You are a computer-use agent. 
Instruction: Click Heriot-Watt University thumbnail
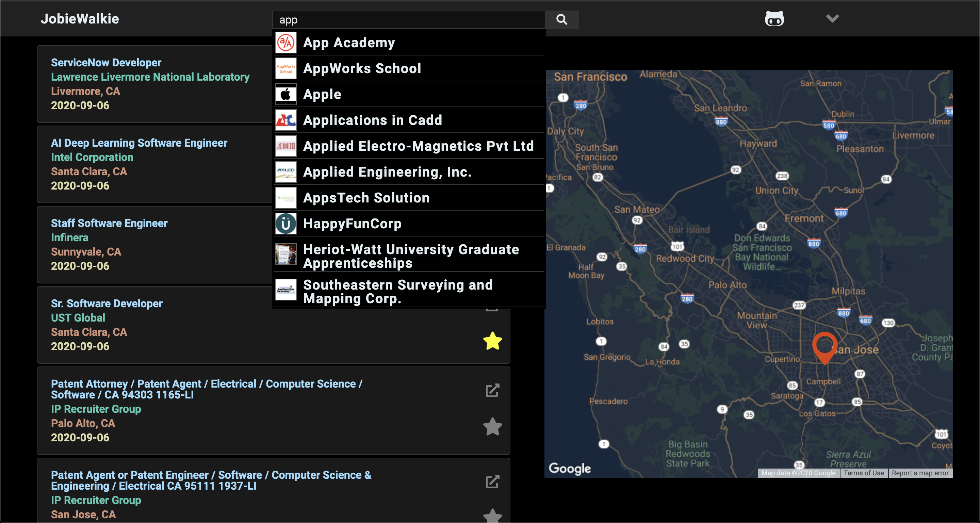(286, 255)
